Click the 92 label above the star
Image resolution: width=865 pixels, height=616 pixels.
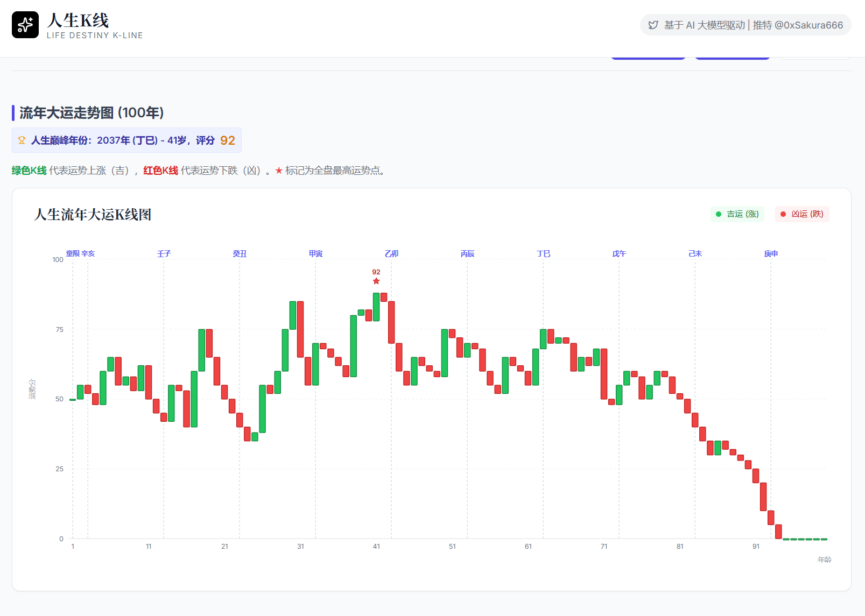coord(376,272)
